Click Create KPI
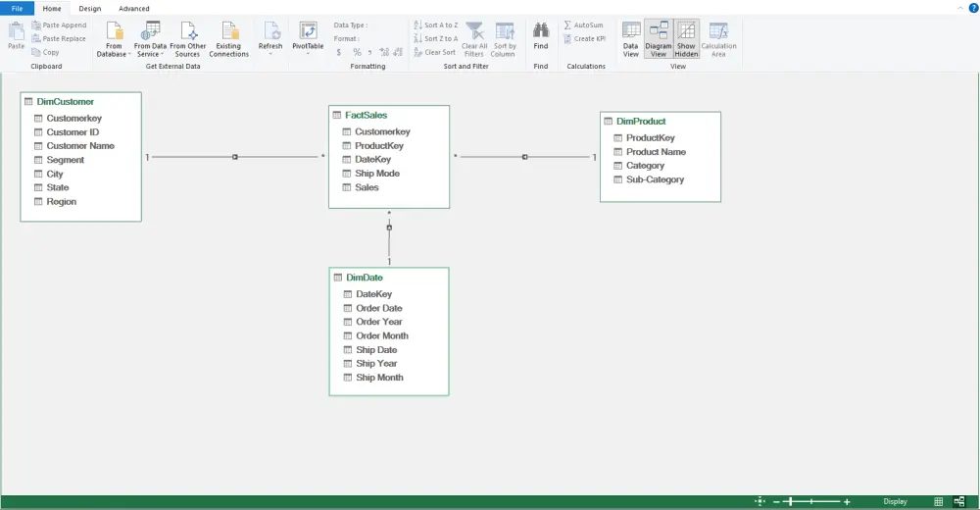 [x=584, y=39]
